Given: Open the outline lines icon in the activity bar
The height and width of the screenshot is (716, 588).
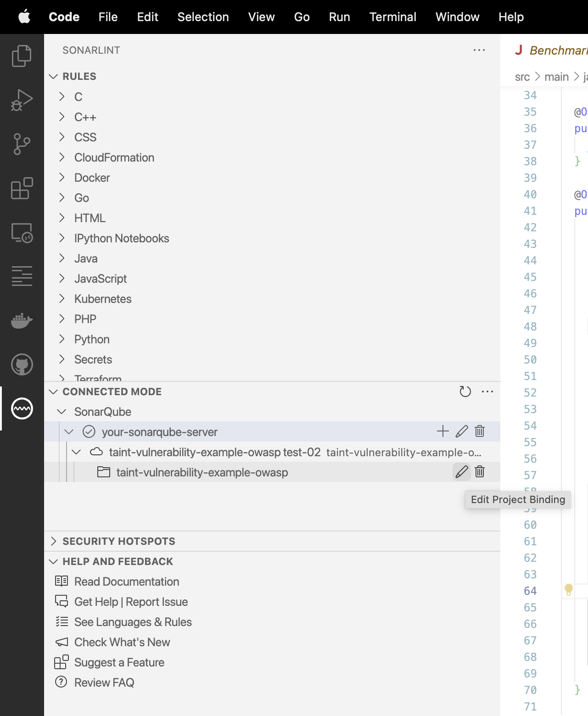Looking at the screenshot, I should (x=22, y=276).
